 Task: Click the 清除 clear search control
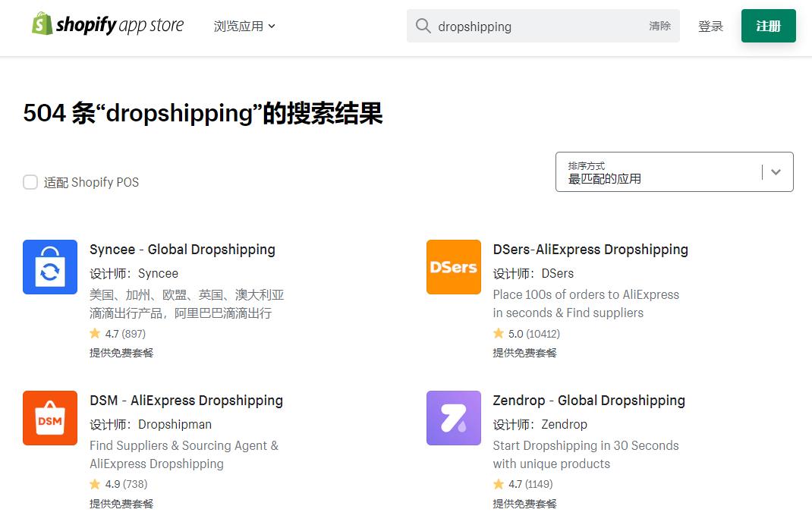click(x=659, y=25)
